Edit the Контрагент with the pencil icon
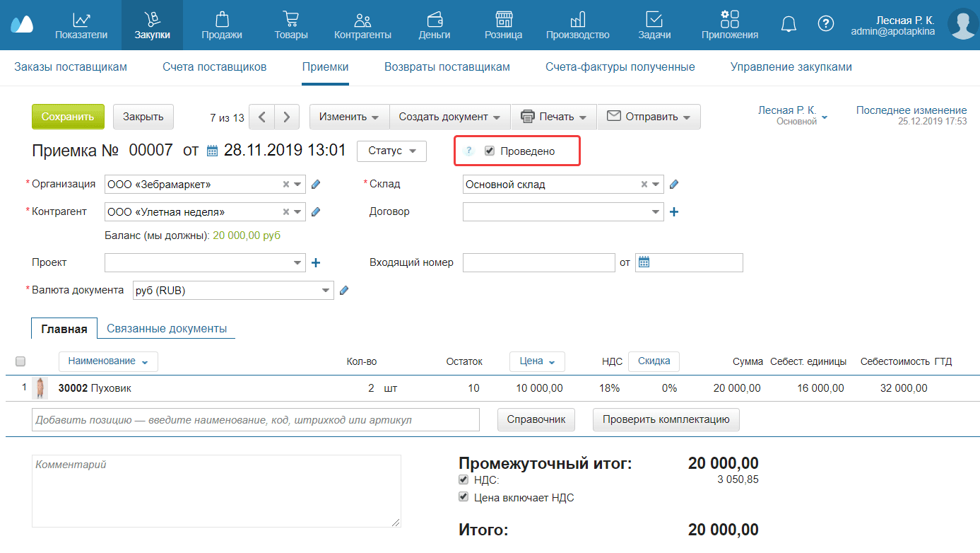 [x=315, y=211]
